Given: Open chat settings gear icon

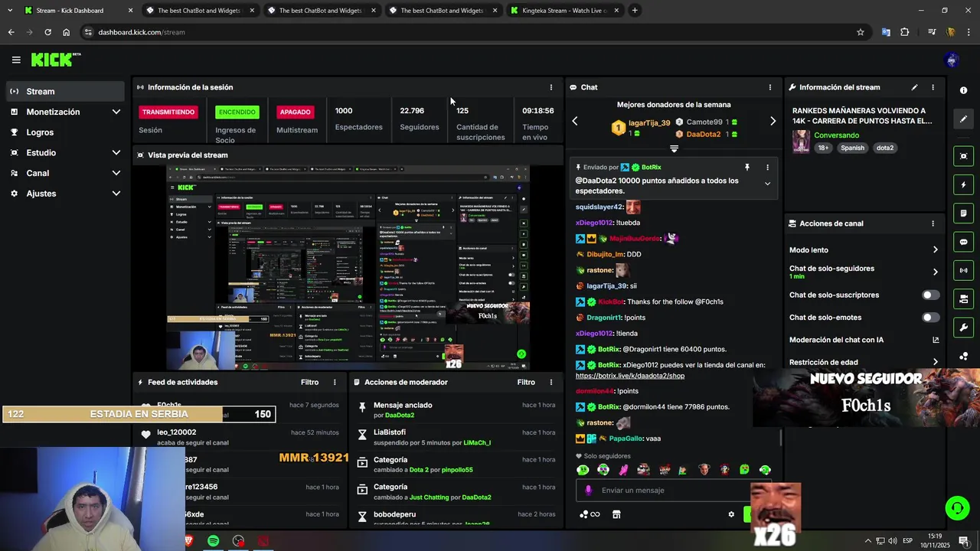Looking at the screenshot, I should coord(731,514).
